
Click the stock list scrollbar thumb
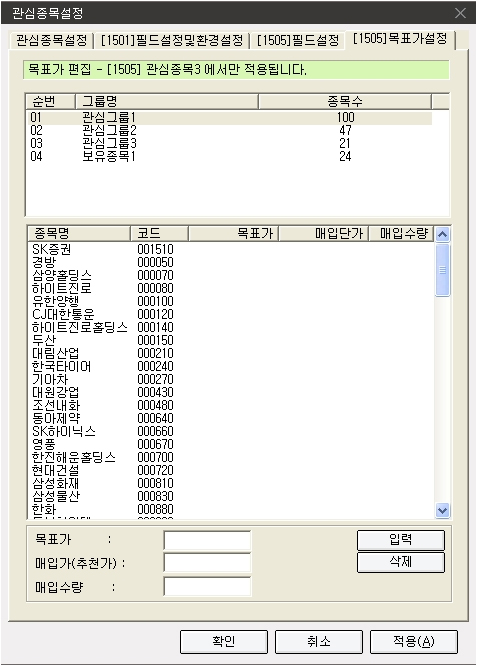[443, 270]
